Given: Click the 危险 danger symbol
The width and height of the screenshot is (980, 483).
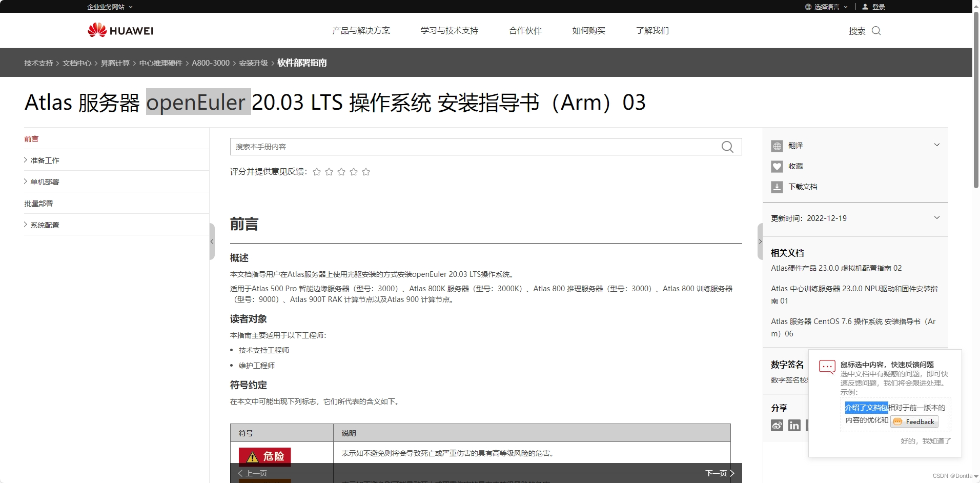Looking at the screenshot, I should click(x=265, y=456).
